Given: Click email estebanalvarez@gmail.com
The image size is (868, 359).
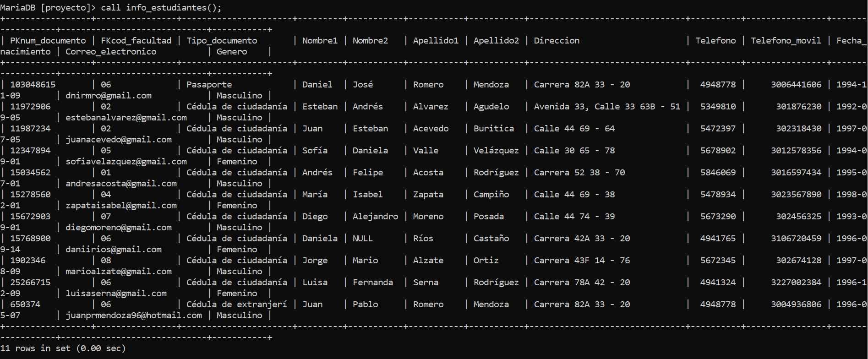Looking at the screenshot, I should click(x=126, y=118).
